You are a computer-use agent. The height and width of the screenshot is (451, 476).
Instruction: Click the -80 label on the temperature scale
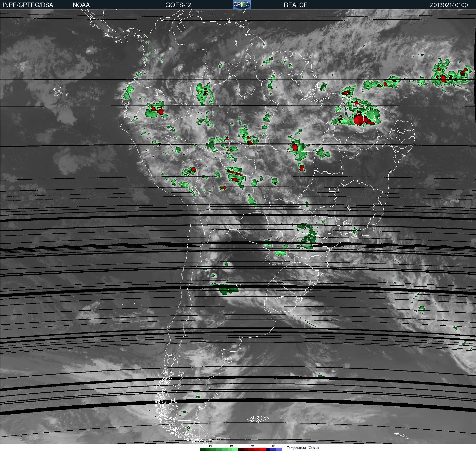point(272,446)
